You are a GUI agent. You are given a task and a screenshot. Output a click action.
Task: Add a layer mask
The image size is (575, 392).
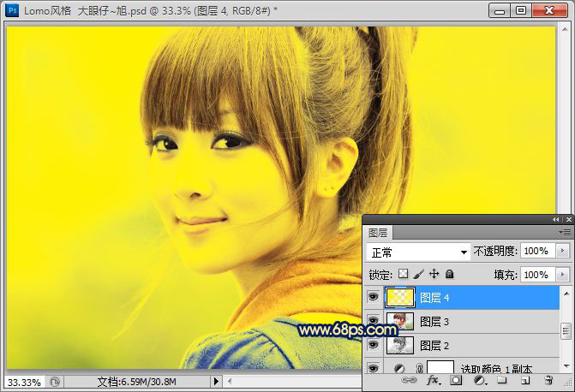tap(456, 380)
